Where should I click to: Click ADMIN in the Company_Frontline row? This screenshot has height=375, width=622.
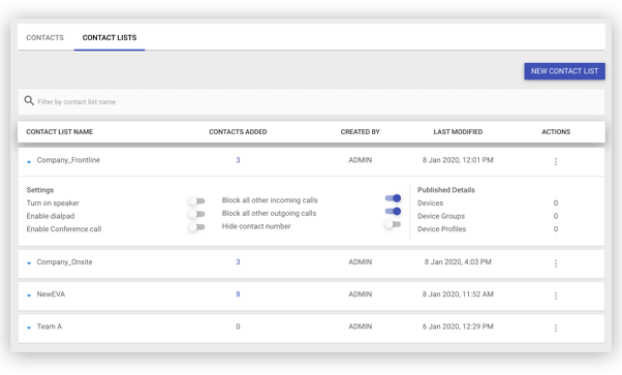click(x=360, y=160)
